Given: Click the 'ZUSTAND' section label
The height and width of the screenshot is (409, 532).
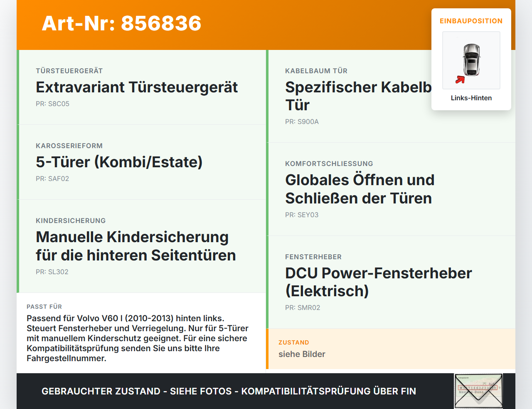Looking at the screenshot, I should pos(294,342).
